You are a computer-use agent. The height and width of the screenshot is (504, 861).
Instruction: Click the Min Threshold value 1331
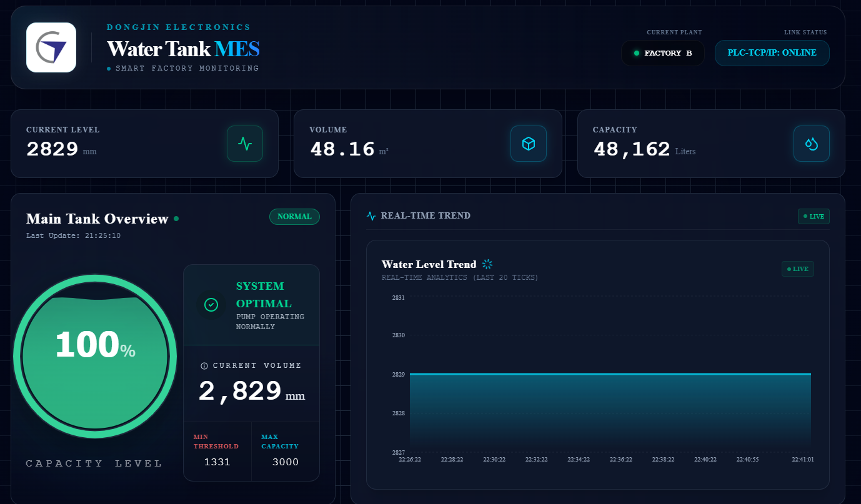click(217, 462)
